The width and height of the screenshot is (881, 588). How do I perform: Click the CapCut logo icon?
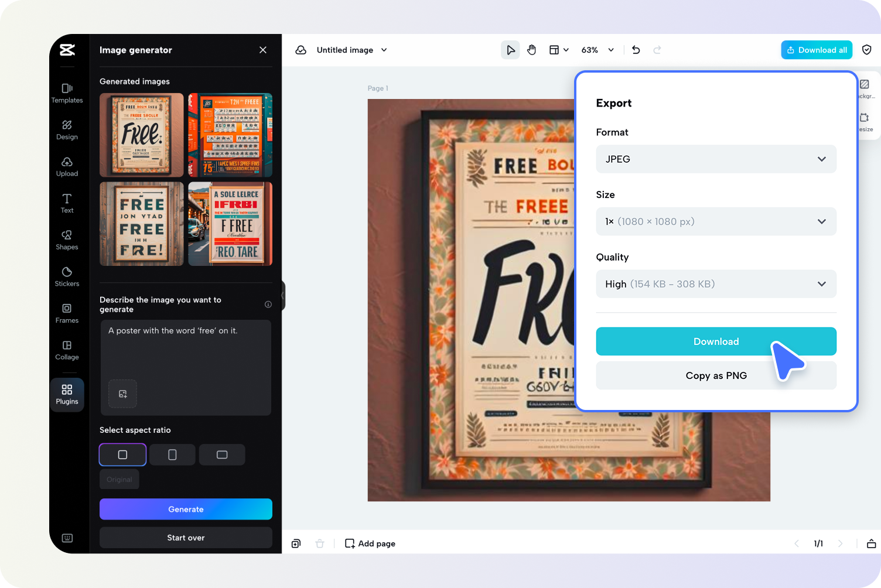[67, 50]
